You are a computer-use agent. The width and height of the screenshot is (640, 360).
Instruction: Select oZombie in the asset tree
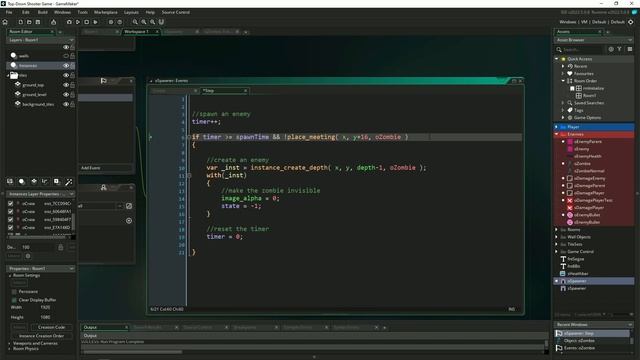point(582,164)
